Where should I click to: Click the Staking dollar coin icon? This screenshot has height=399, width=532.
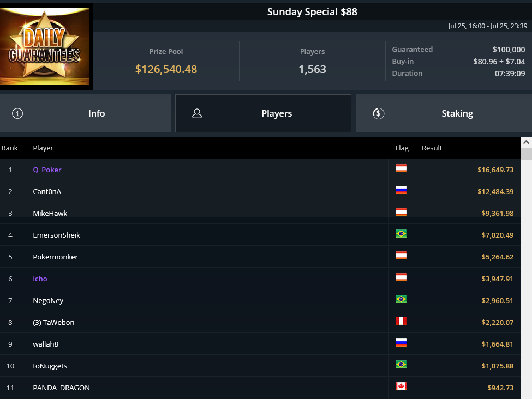[x=378, y=113]
